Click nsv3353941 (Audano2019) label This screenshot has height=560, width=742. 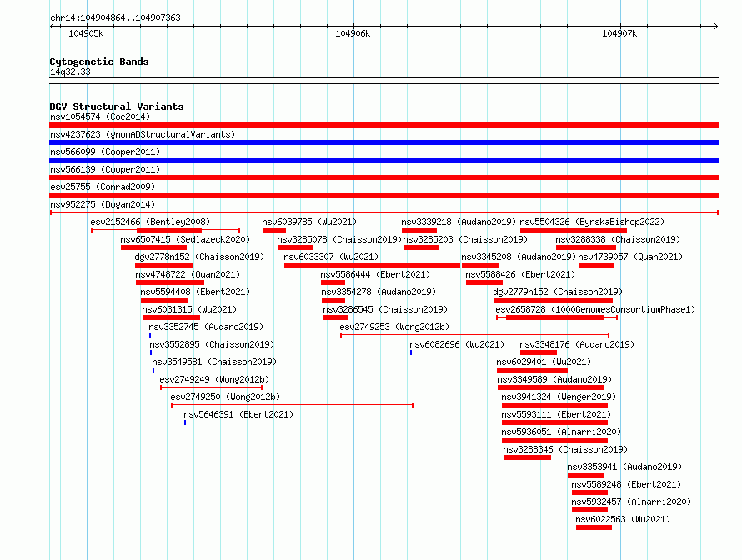tap(624, 467)
